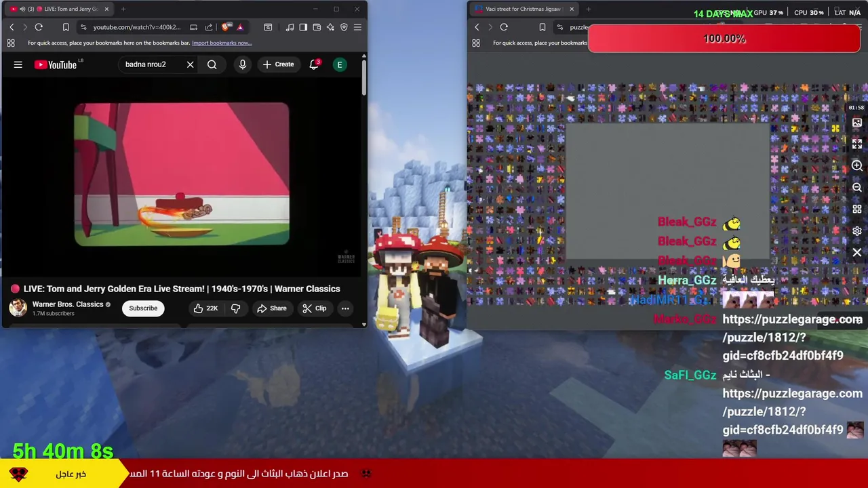Click the YouTube address bar URL
Screen dimensions: 868x488
click(137, 27)
